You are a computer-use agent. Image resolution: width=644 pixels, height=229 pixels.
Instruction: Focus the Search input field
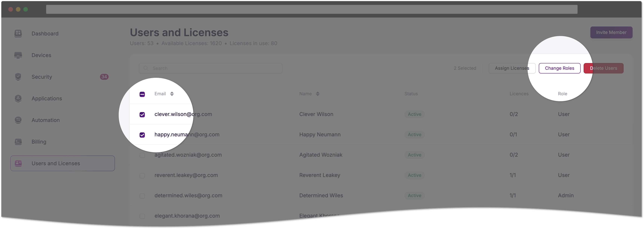tap(210, 68)
